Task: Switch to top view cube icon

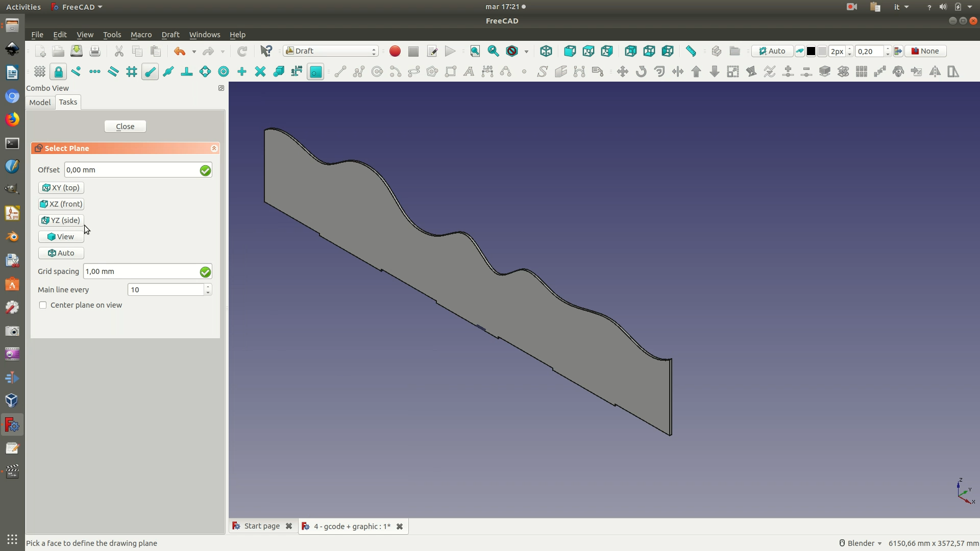Action: [589, 52]
